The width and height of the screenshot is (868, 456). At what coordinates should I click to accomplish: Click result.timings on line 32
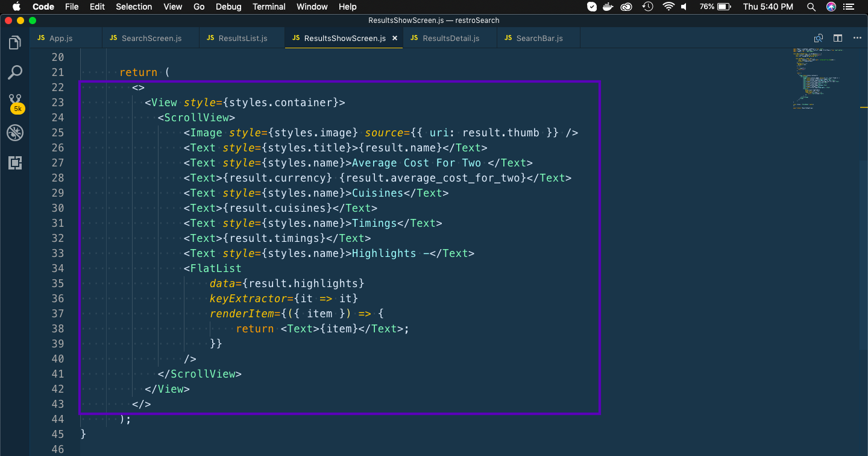point(274,238)
